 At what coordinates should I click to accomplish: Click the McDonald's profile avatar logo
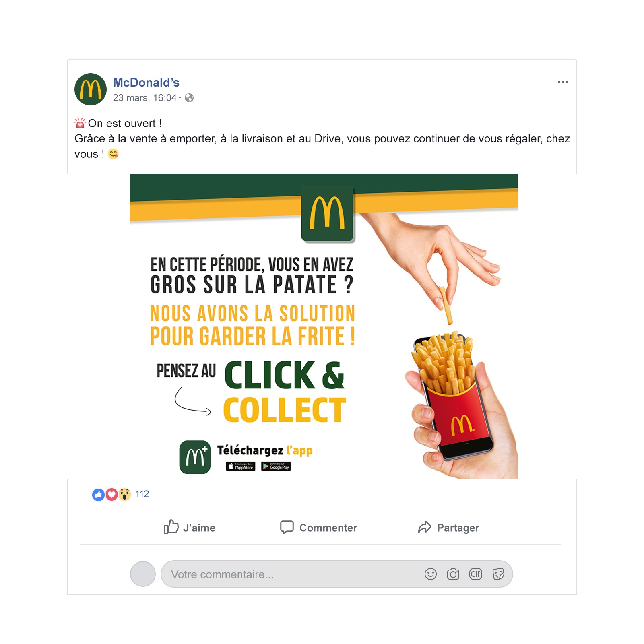91,89
